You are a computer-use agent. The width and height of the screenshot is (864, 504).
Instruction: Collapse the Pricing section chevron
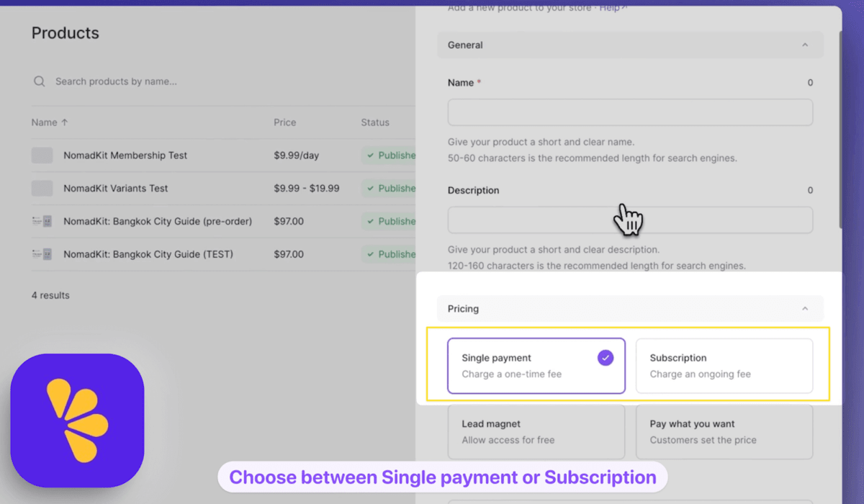point(805,309)
